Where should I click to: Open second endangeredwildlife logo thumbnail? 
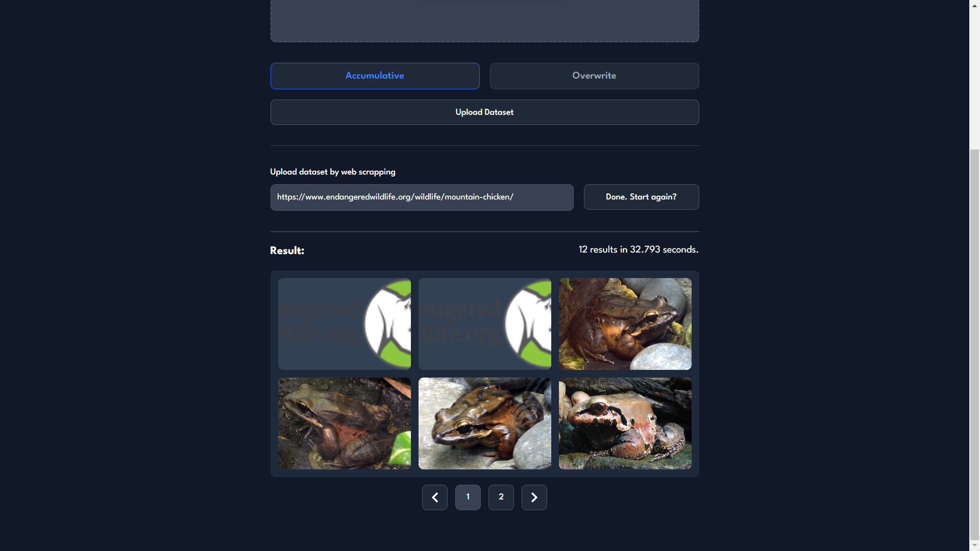pos(485,324)
